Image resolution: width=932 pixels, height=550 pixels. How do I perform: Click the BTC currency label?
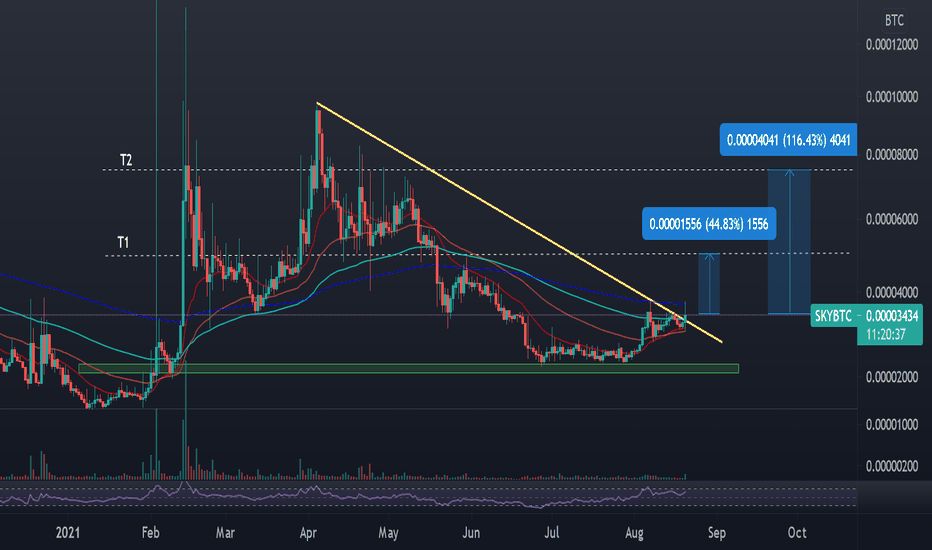[893, 20]
